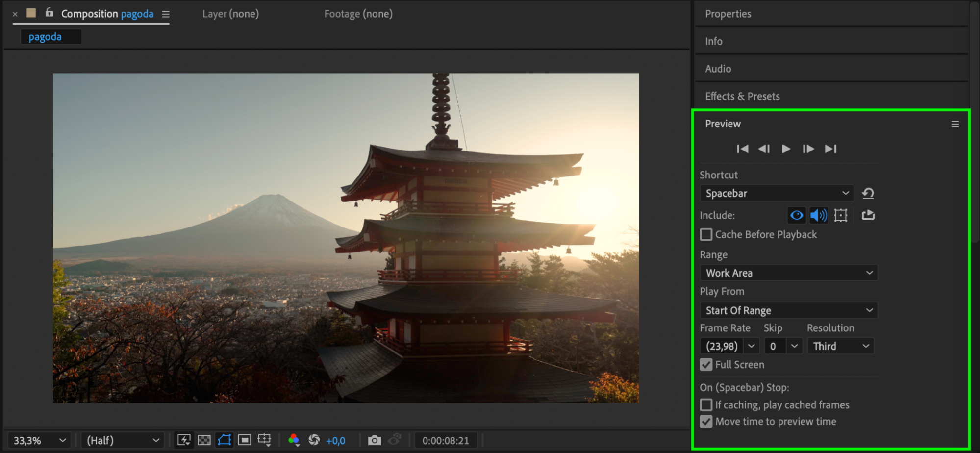Switch to the Layer (none) tab
Screen dimensions: 980x453
pos(230,14)
